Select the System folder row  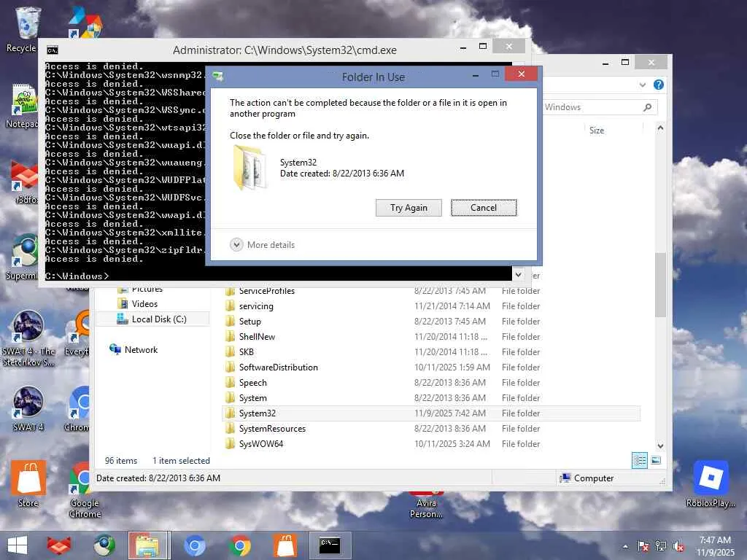coord(431,397)
